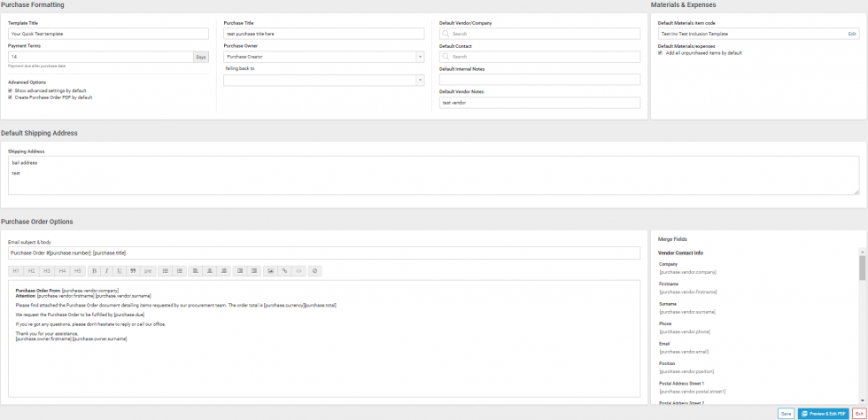Open the Purchase Owner dropdown
Screen dimensions: 868x420
[324, 57]
